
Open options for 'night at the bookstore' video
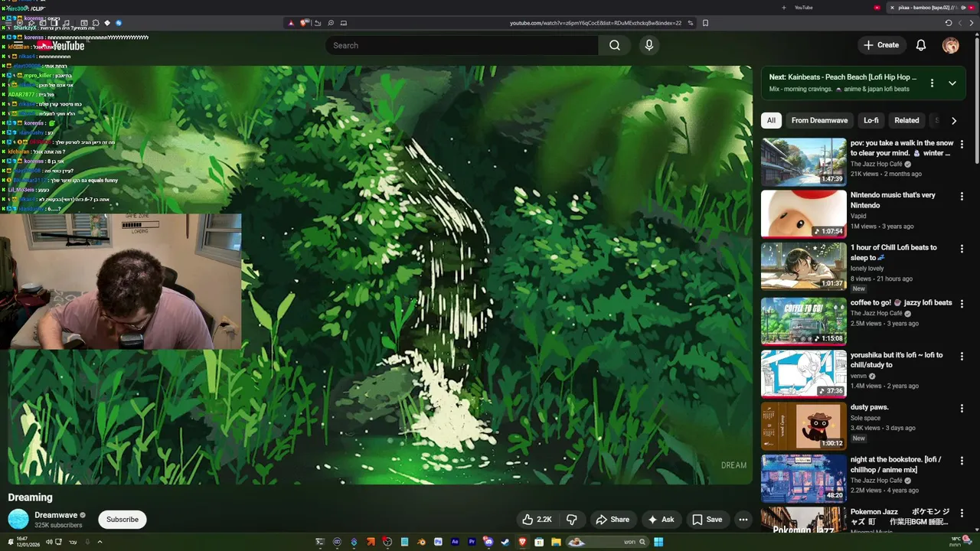[962, 461]
